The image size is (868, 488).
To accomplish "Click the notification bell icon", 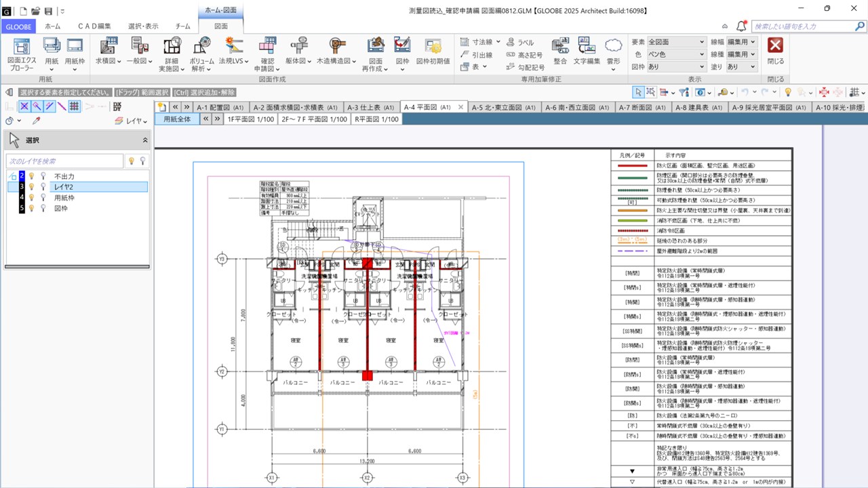I will click(x=741, y=26).
